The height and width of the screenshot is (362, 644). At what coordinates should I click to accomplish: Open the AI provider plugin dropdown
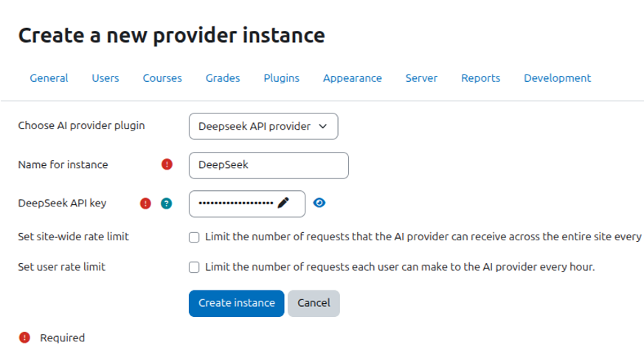[263, 126]
